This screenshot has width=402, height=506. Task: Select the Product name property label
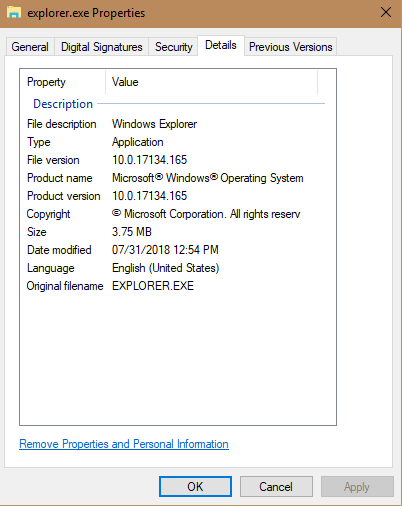59,178
